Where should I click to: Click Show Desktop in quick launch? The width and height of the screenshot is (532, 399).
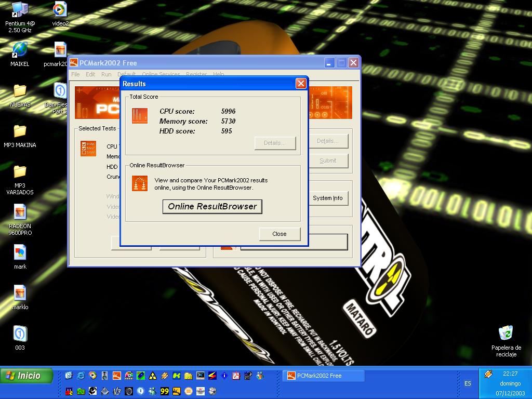click(x=69, y=375)
